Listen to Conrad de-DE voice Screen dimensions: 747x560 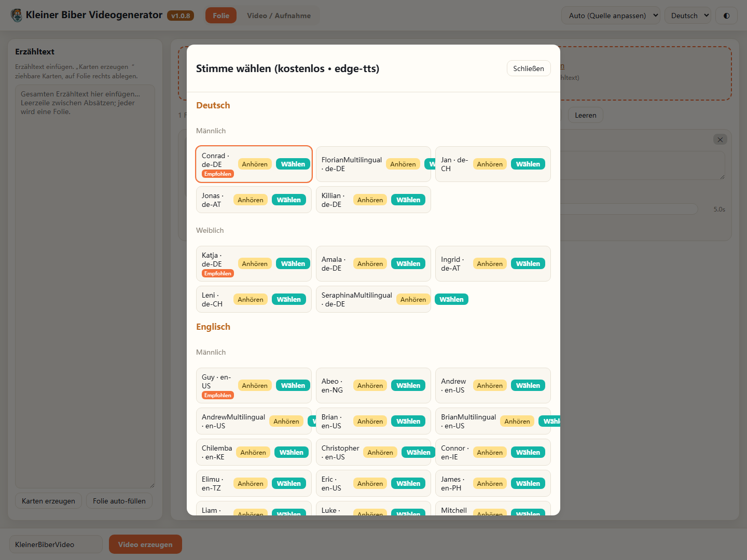click(255, 164)
